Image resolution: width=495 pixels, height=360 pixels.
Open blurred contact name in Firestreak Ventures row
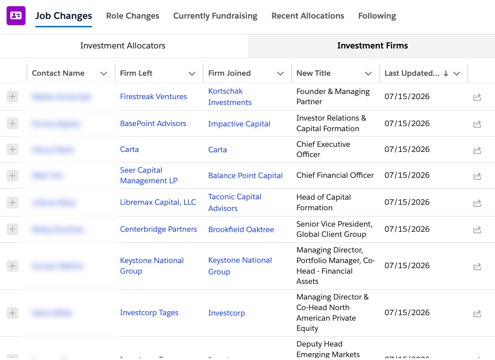click(x=61, y=97)
